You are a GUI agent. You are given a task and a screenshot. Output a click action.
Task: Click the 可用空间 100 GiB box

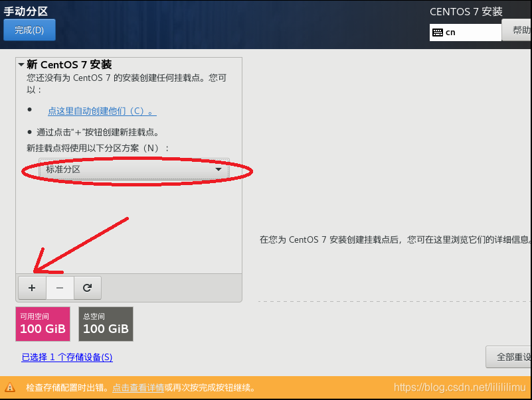point(43,324)
